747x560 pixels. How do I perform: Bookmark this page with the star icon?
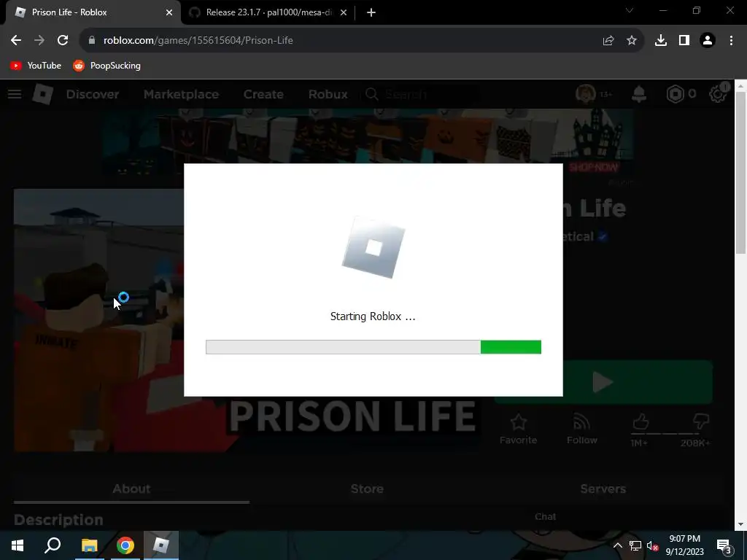(632, 41)
